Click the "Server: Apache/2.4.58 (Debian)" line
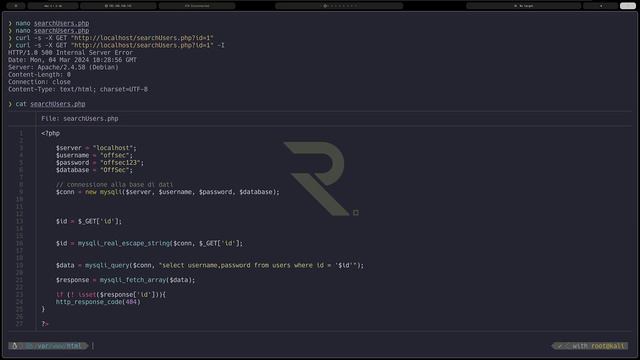 (63, 67)
